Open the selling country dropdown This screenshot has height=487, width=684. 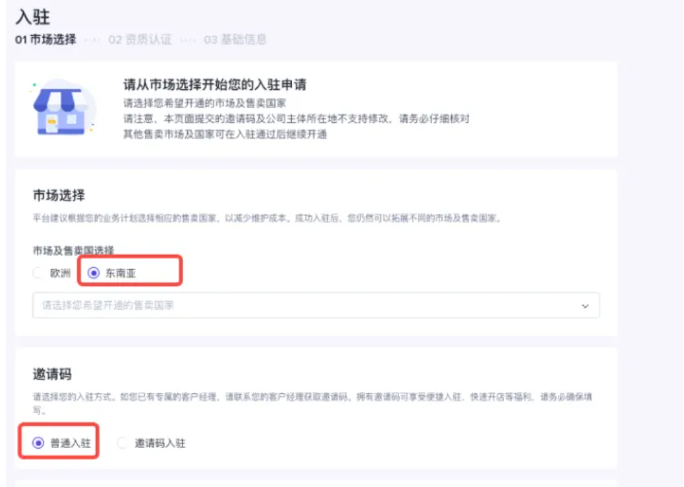tap(316, 305)
